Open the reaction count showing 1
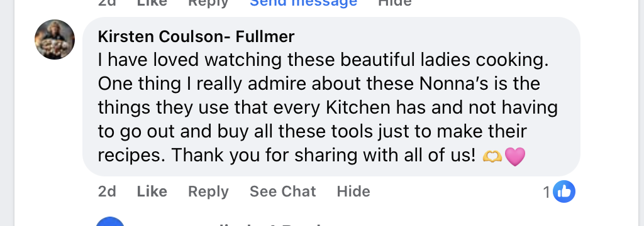Image resolution: width=644 pixels, height=226 pixels. coord(547,192)
